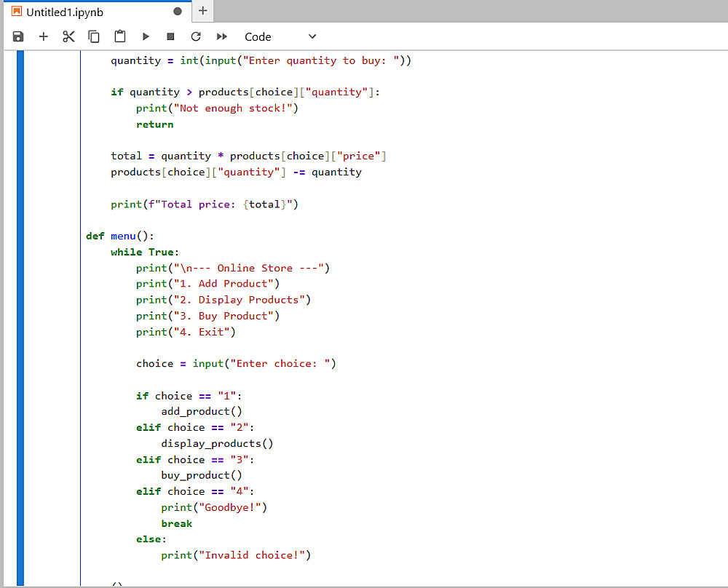
Task: Click the 'if quantity > products' condition line
Action: click(x=245, y=92)
